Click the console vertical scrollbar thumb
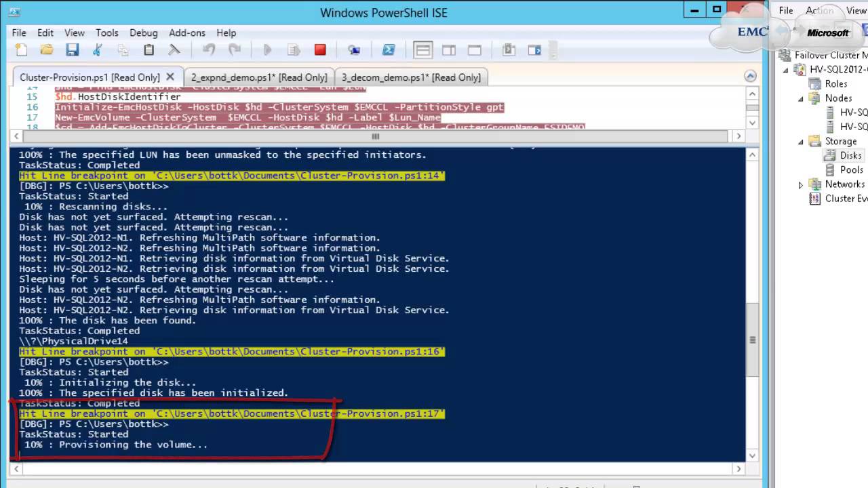The height and width of the screenshot is (488, 868). (752, 340)
